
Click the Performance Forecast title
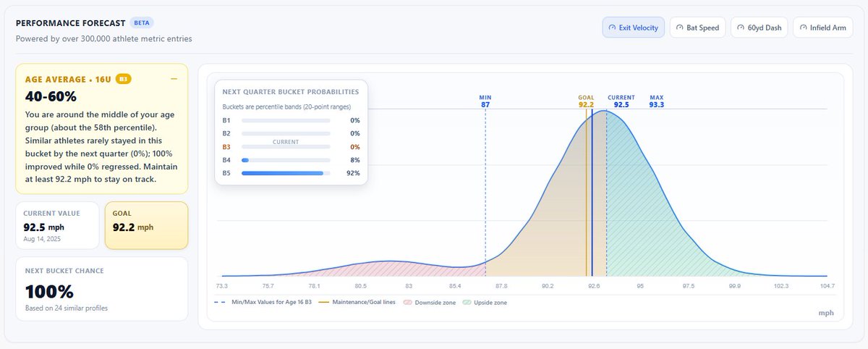(x=70, y=23)
